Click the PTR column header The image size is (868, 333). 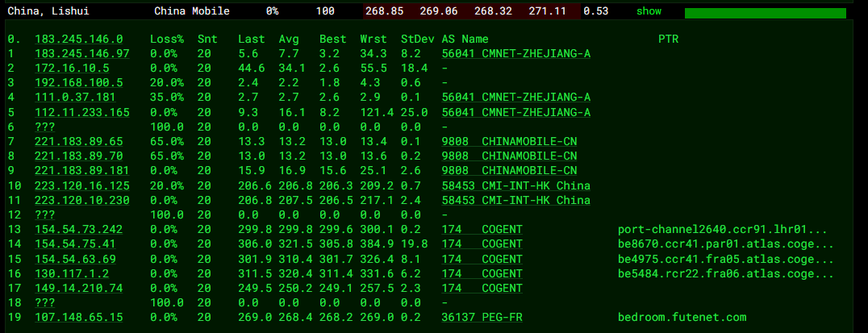668,40
